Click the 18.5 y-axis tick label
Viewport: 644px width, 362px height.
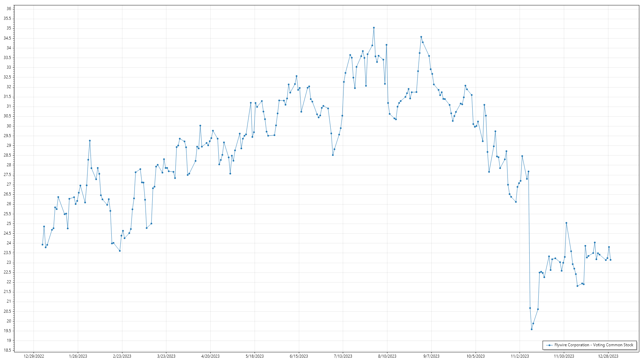click(x=7, y=350)
